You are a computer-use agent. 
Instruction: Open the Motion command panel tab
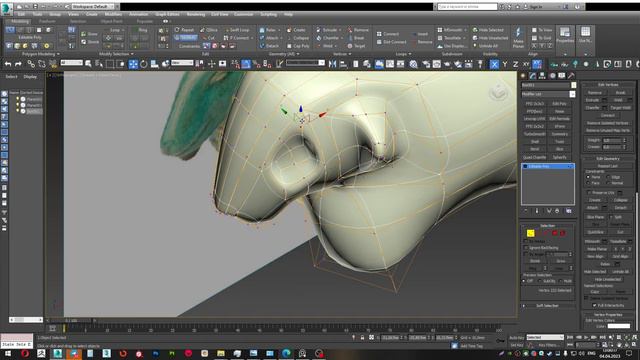click(552, 76)
